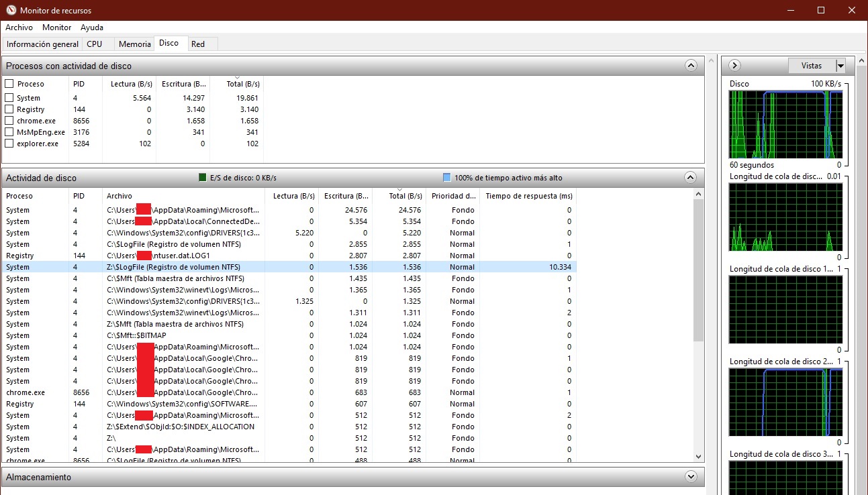Check the explorer.exe process checkbox
Image resolution: width=868 pixels, height=495 pixels.
(9, 144)
